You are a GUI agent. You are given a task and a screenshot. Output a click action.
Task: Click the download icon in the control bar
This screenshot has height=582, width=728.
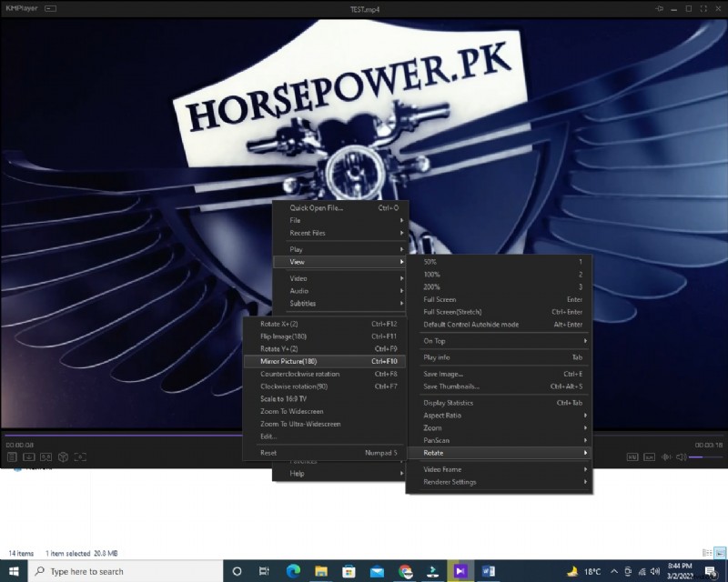coord(28,457)
